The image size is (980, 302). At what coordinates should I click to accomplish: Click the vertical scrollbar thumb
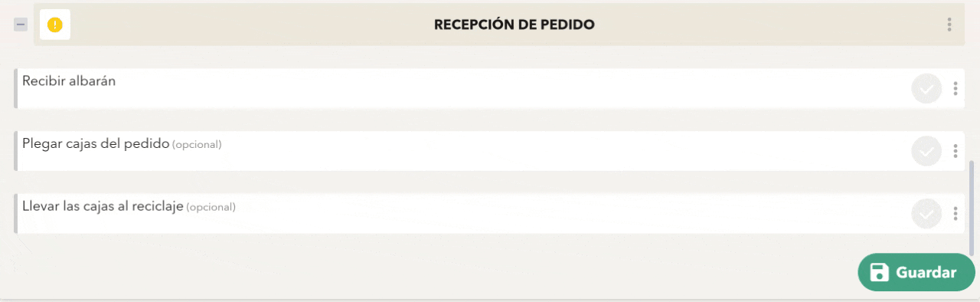pos(972,208)
